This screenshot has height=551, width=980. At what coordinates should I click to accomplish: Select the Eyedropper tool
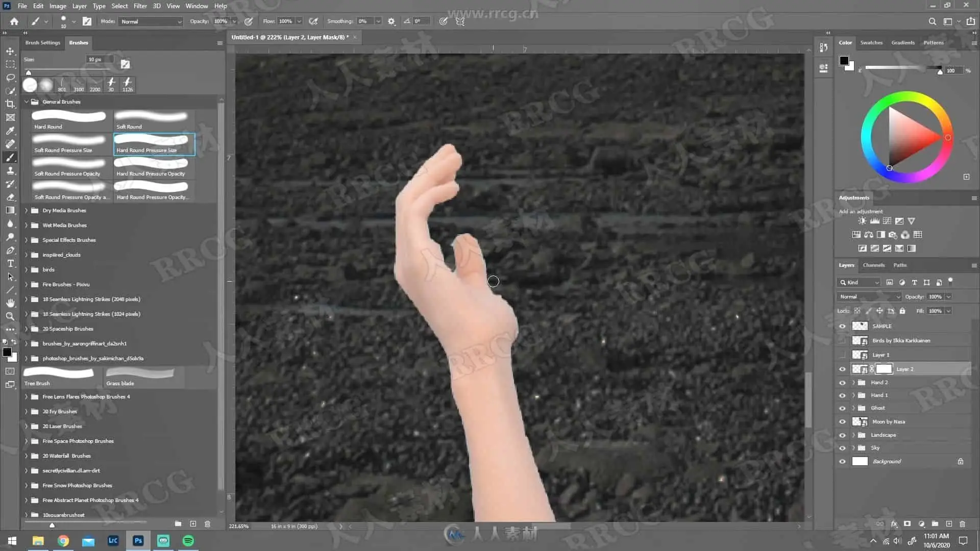pos(10,131)
